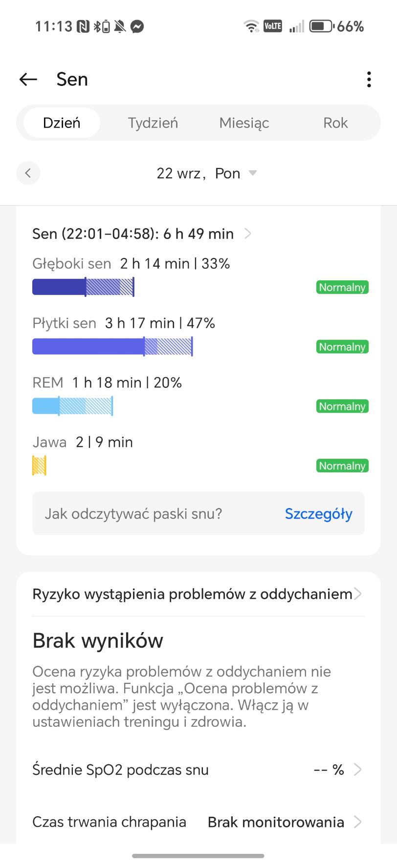Tap the muted bell icon in status bar
The height and width of the screenshot is (868, 397).
coord(120,26)
